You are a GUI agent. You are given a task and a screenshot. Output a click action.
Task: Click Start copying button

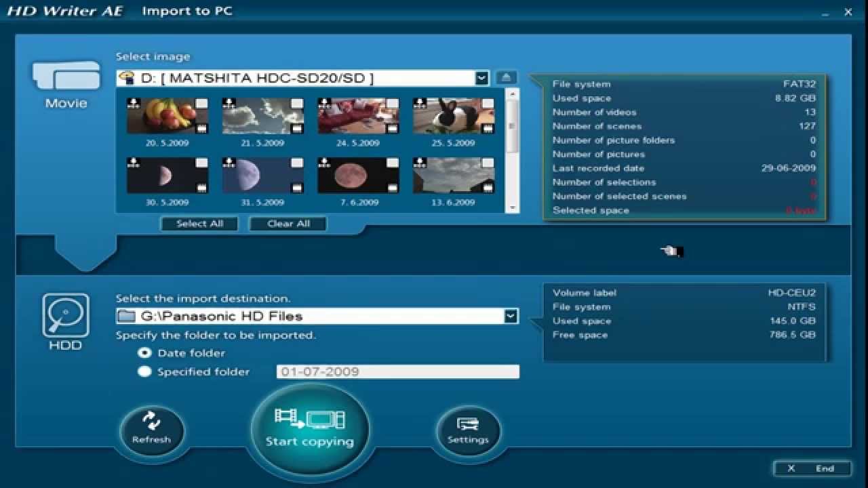[x=310, y=429]
